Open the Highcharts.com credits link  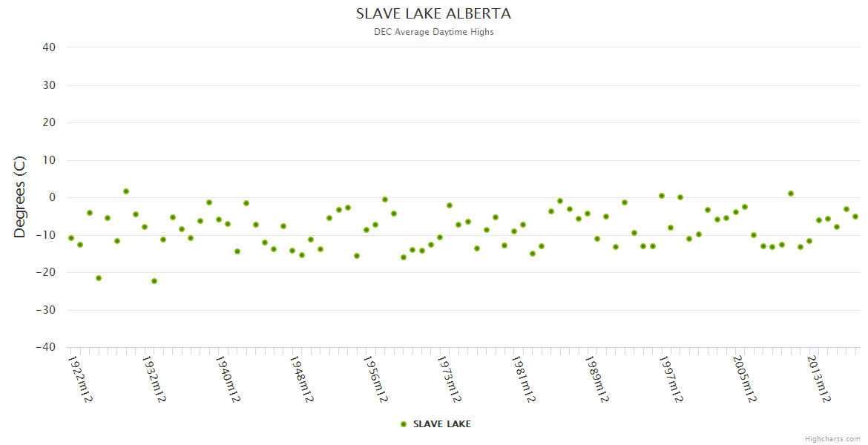point(832,439)
